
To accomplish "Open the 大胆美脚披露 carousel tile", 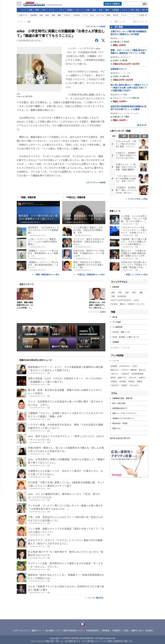I will pyautogui.click(x=35, y=331).
